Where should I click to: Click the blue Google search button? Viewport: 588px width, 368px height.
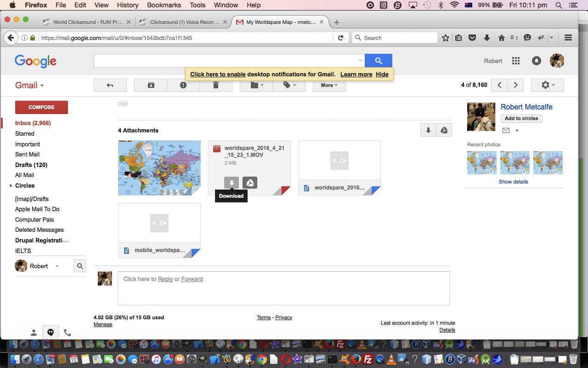pos(378,61)
